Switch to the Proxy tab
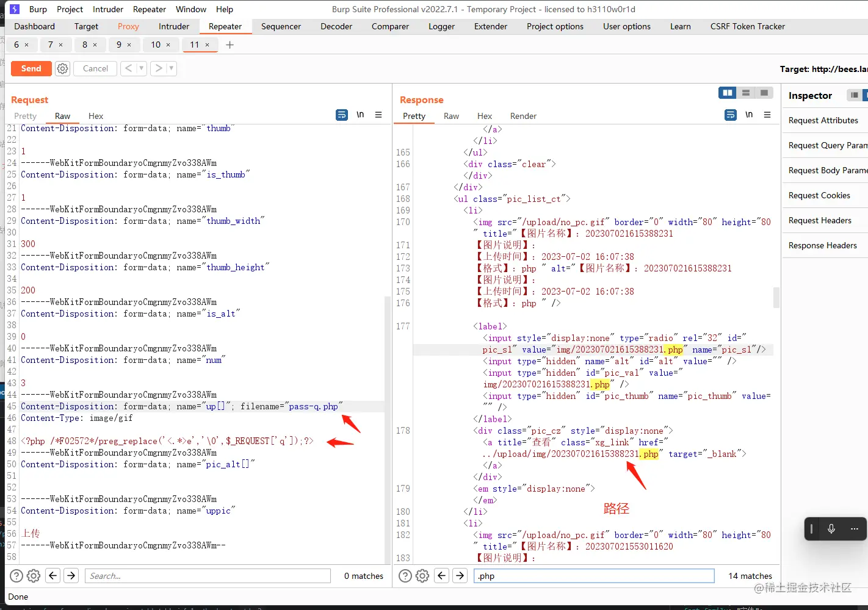This screenshot has height=610, width=868. 128,26
